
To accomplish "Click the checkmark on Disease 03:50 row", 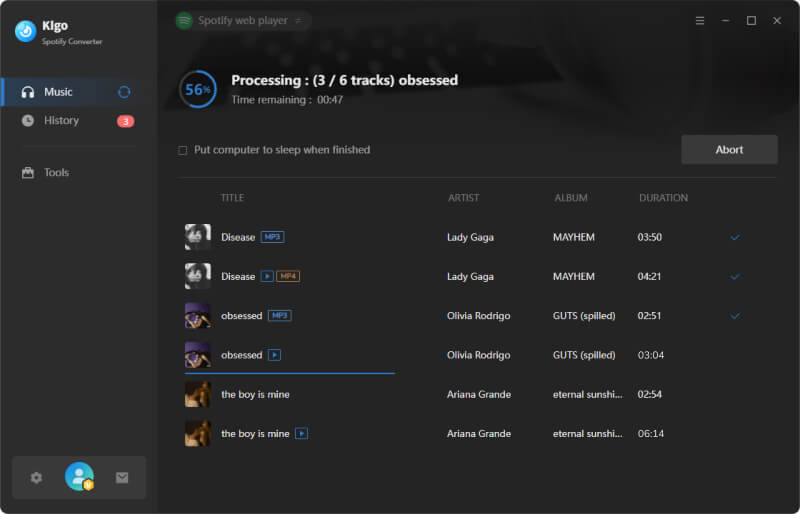I will [x=735, y=237].
